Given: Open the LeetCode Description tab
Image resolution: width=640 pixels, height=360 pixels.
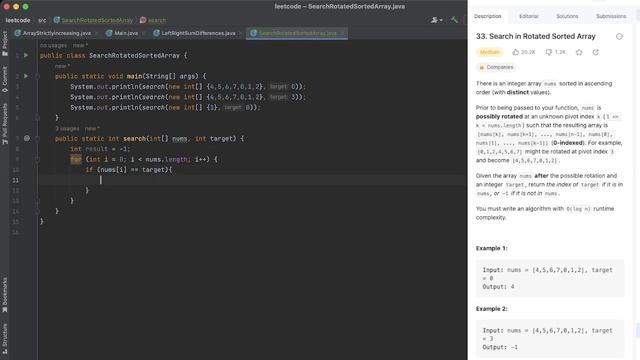Looking at the screenshot, I should [x=487, y=16].
